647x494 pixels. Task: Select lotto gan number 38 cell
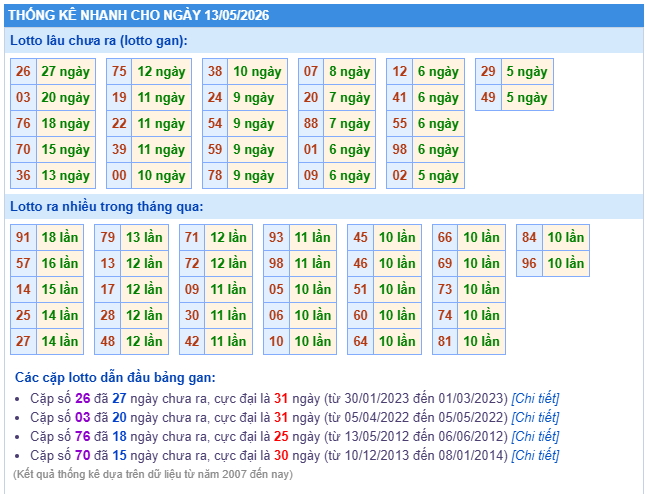[215, 71]
